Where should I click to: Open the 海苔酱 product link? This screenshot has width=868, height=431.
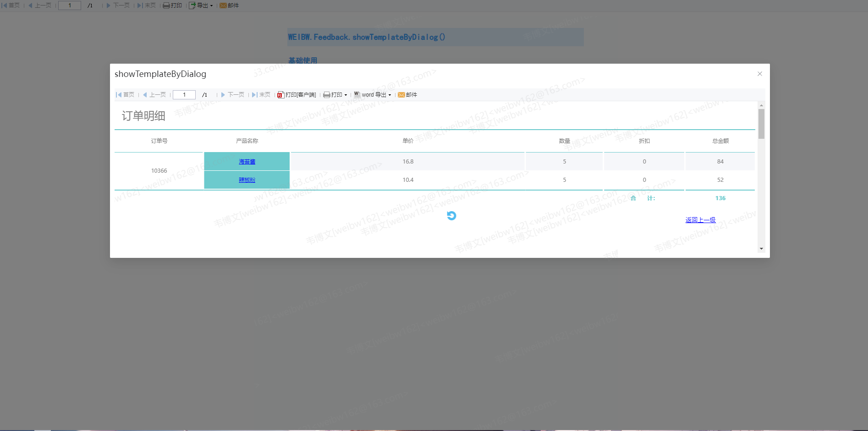pyautogui.click(x=247, y=162)
